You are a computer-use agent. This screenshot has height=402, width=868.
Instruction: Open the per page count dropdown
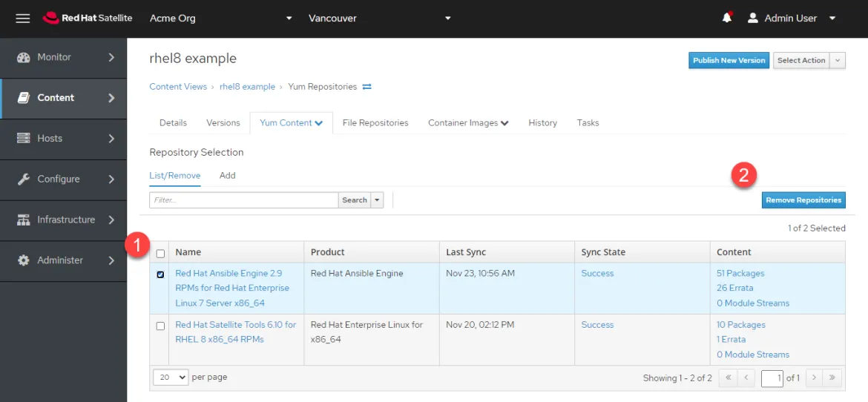click(x=171, y=378)
